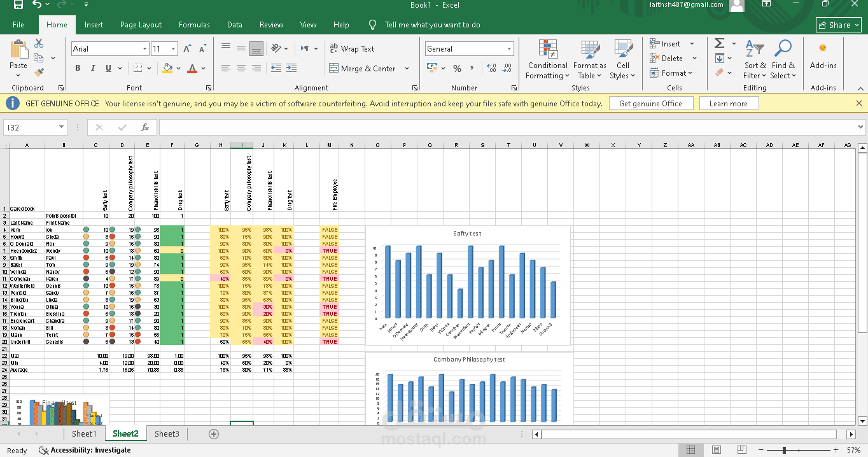Align text to the left

[x=226, y=68]
